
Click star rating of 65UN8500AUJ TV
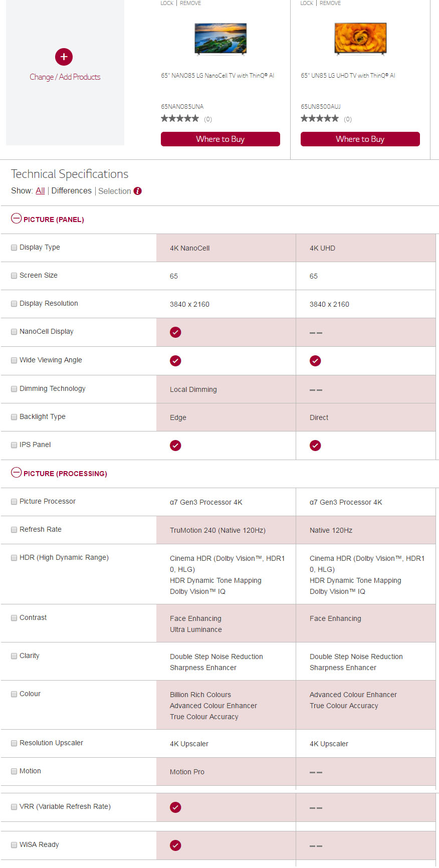pos(319,119)
